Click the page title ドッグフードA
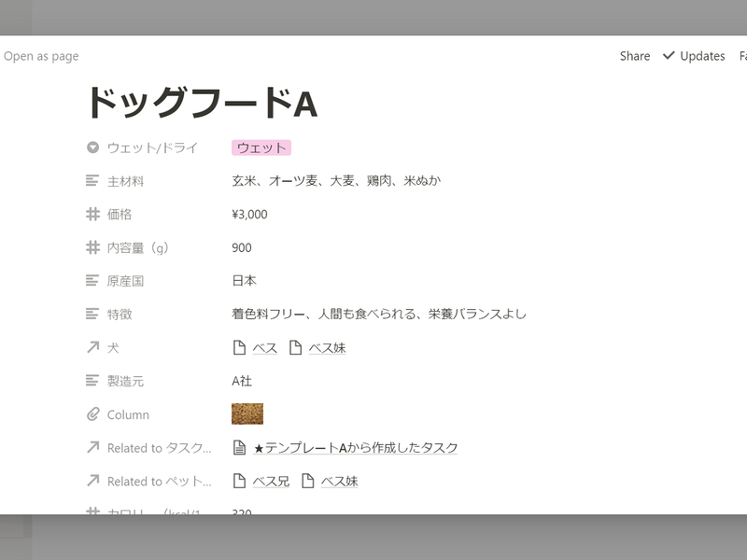The height and width of the screenshot is (560, 747). [x=202, y=103]
